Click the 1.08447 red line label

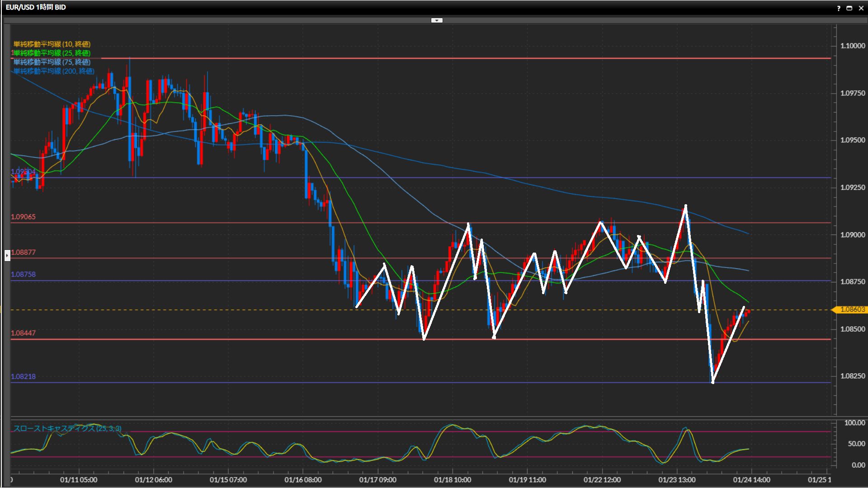pos(23,333)
